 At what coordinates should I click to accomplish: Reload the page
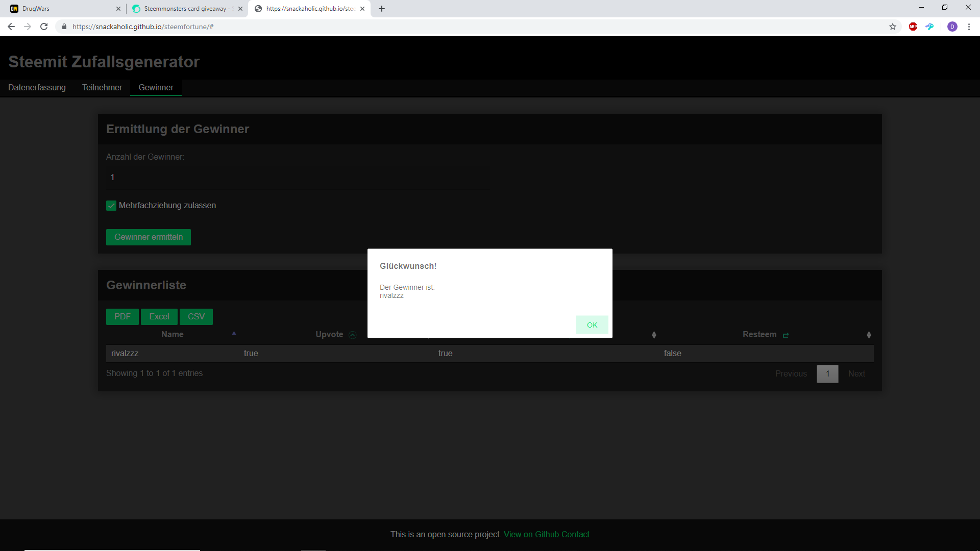[44, 27]
